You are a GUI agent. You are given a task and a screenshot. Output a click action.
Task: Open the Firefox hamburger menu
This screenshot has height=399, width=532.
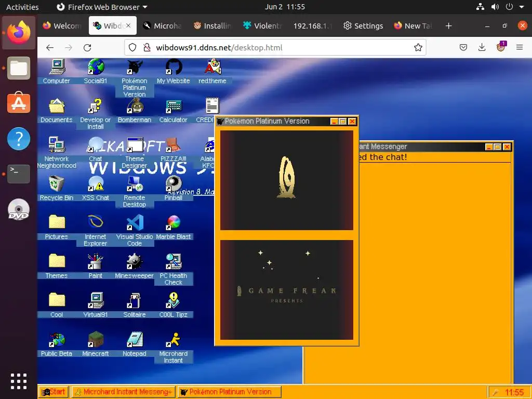[x=520, y=47]
